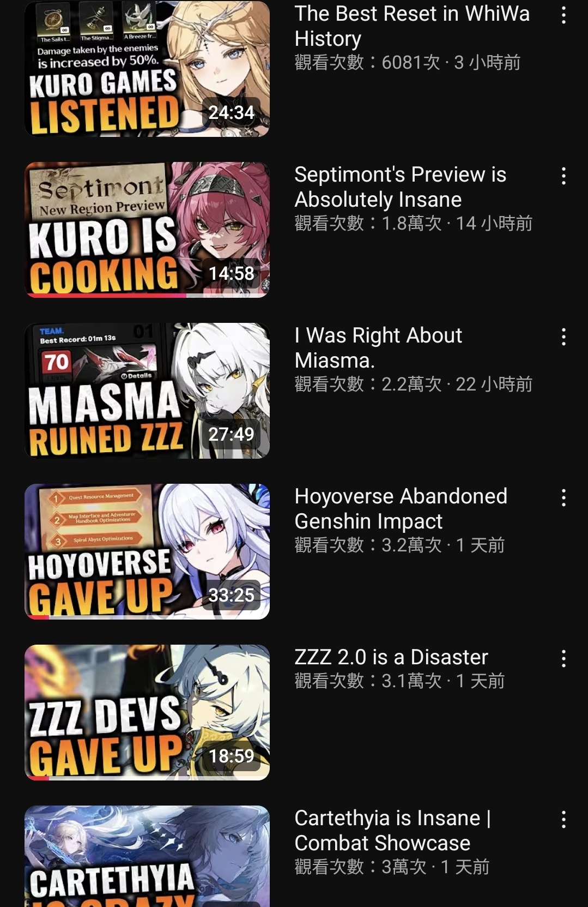Open options menu for "The Best Reset in WhiWa History"
Image resolution: width=588 pixels, height=907 pixels.
[x=563, y=15]
